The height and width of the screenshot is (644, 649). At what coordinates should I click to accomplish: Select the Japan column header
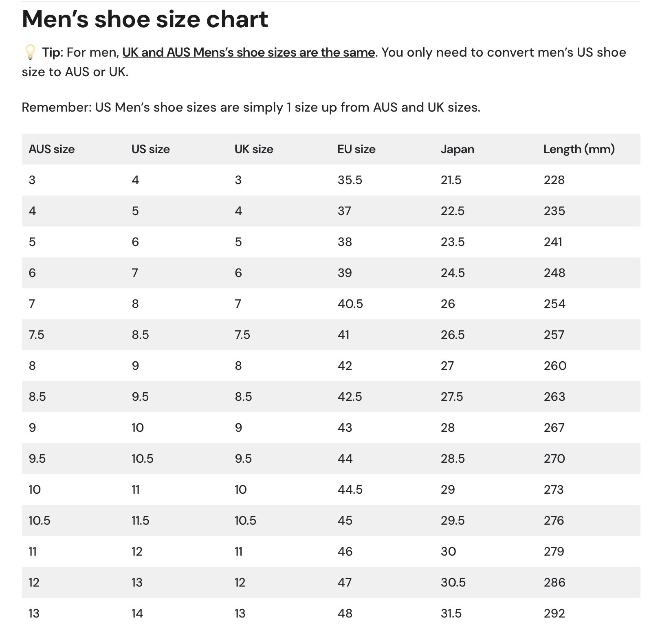pos(457,149)
